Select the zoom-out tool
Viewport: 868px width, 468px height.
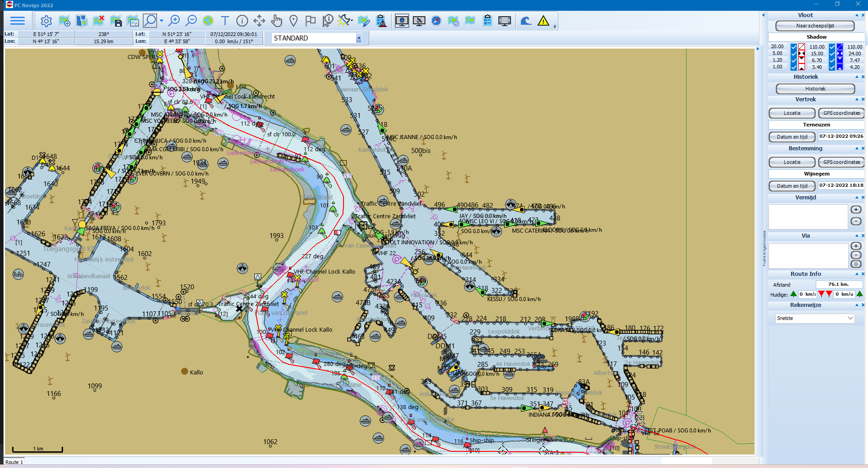point(191,21)
